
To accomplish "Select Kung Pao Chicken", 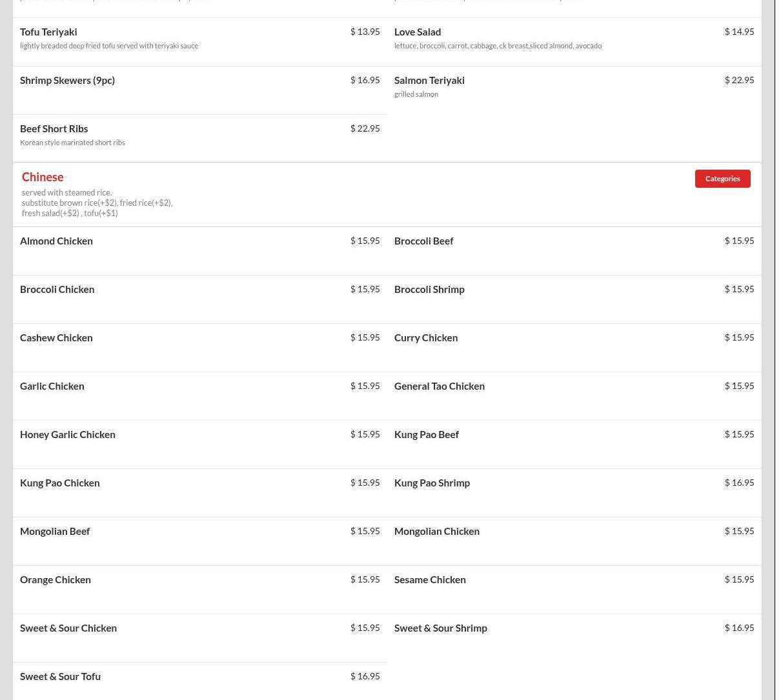I will 59,483.
